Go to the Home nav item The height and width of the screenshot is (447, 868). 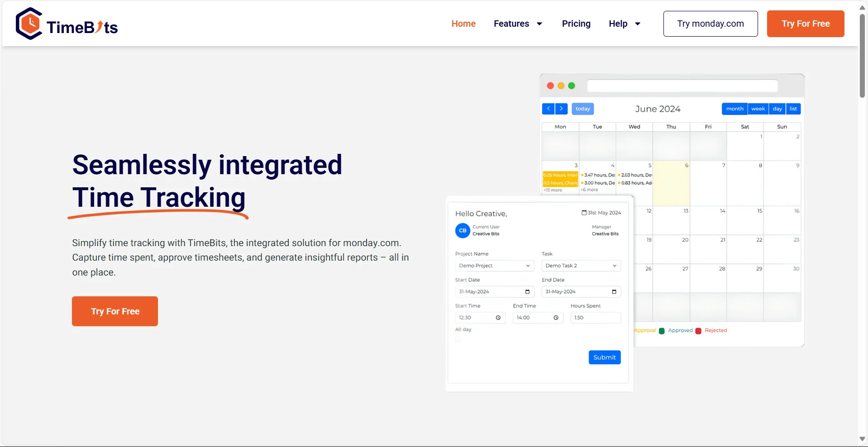[x=463, y=24]
